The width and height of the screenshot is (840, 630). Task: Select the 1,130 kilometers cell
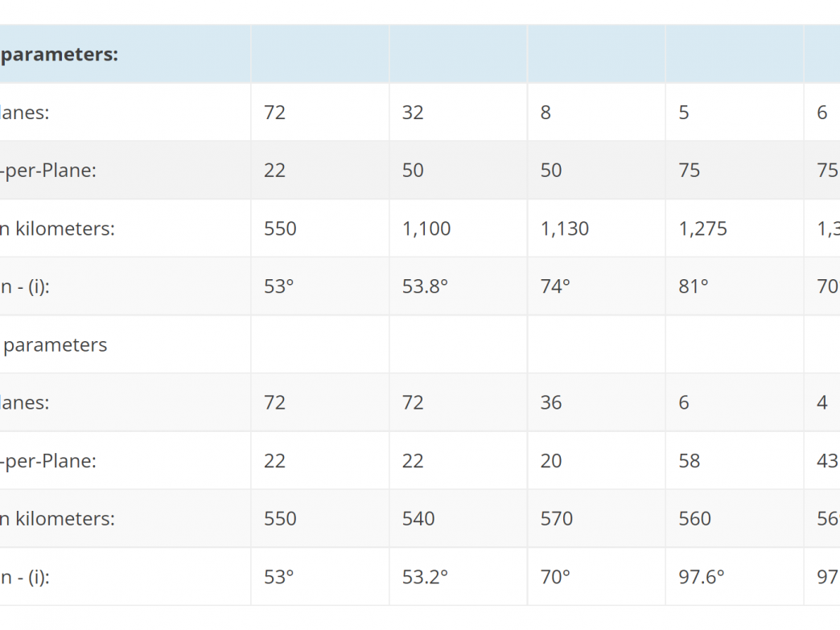coord(596,229)
